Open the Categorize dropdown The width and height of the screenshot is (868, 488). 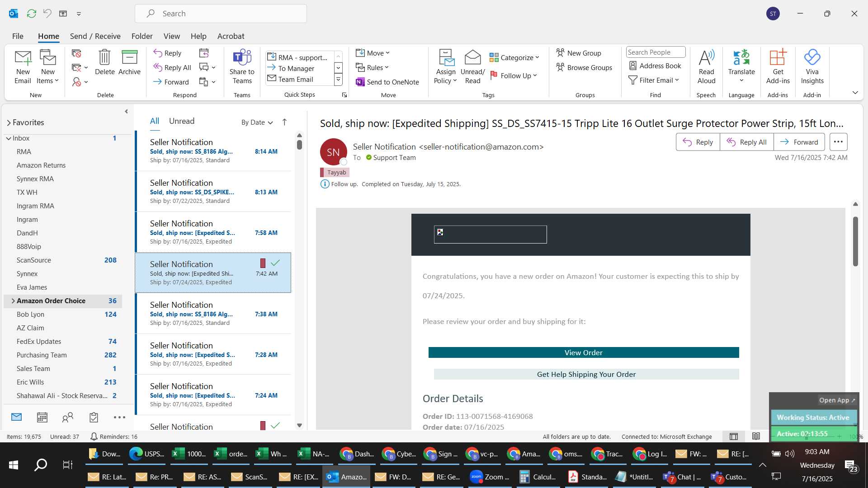tap(514, 57)
